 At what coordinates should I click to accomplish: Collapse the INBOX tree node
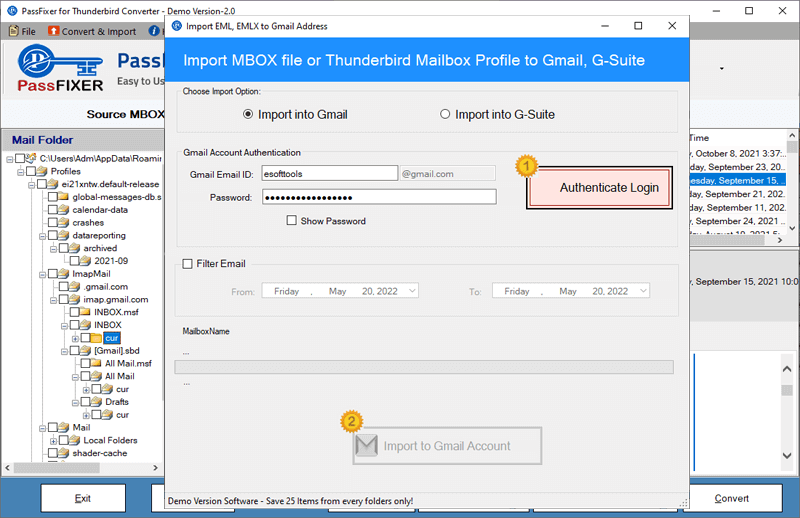(64, 326)
